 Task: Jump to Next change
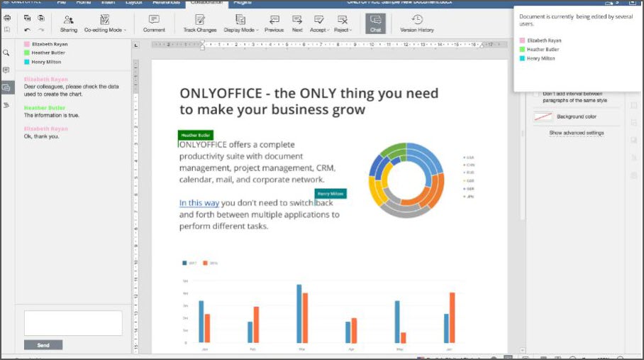click(x=297, y=23)
